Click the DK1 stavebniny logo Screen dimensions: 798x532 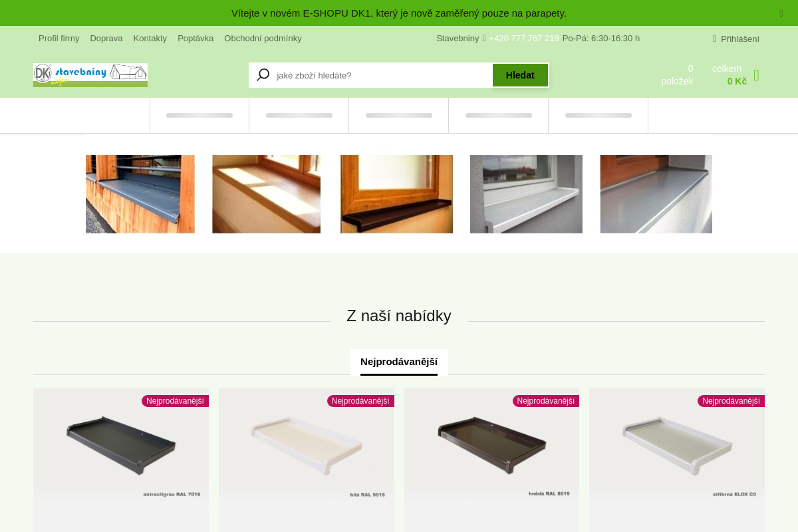click(x=90, y=75)
